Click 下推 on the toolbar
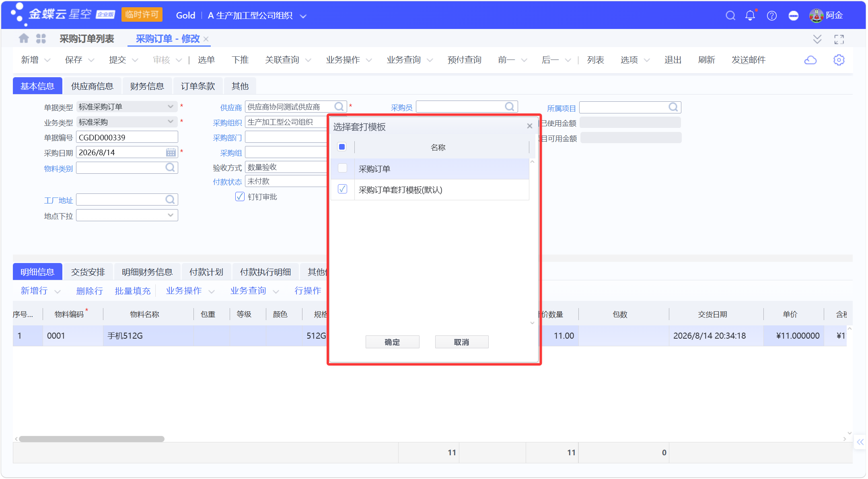868x479 pixels. [240, 60]
